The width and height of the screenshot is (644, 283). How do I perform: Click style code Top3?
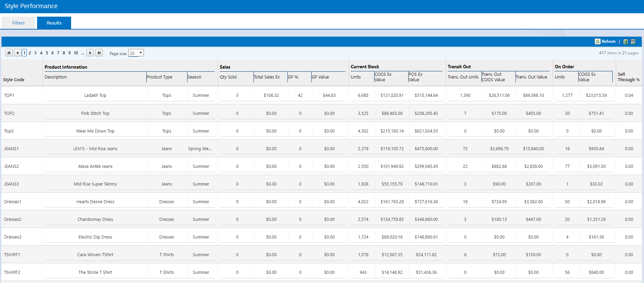[x=9, y=131]
